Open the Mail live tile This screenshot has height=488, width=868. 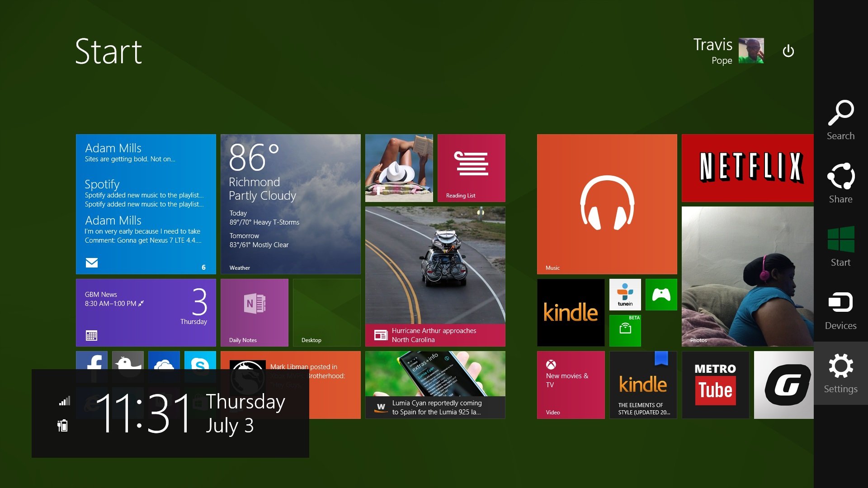[146, 204]
